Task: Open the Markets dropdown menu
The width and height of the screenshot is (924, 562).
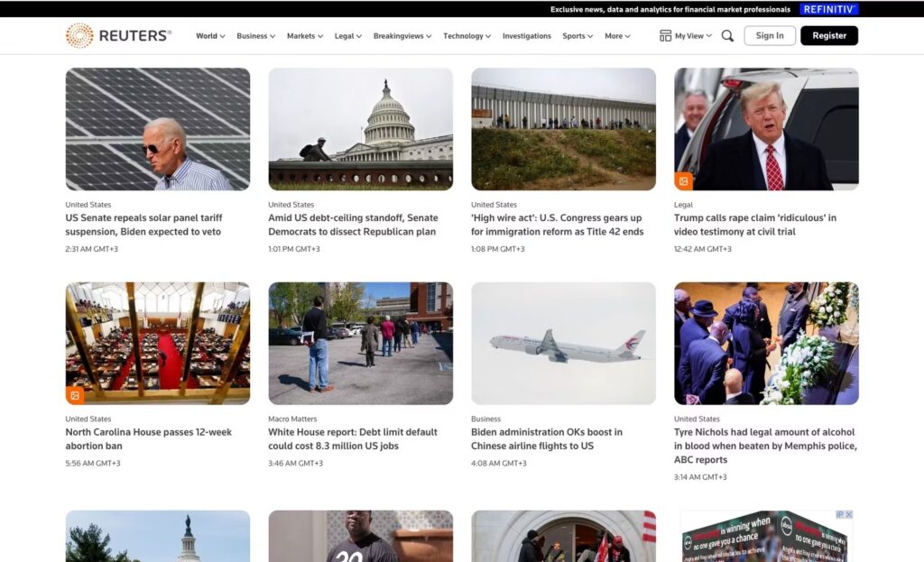Action: coord(305,36)
